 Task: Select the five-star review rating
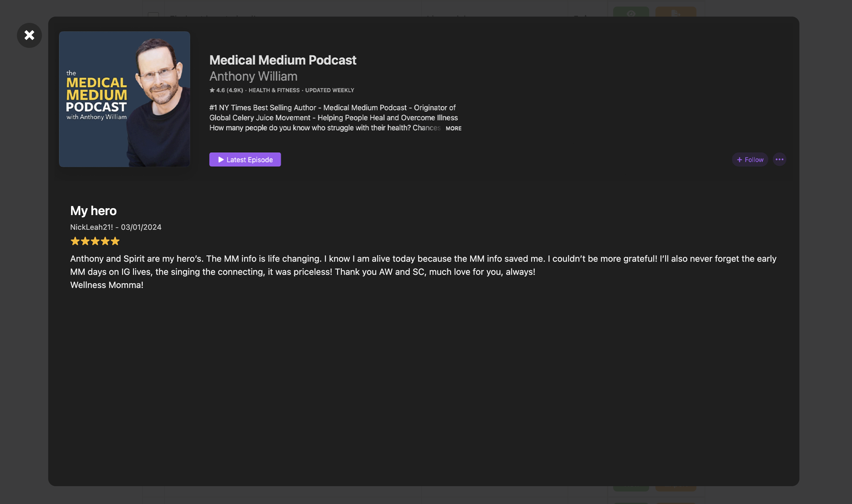tap(95, 241)
